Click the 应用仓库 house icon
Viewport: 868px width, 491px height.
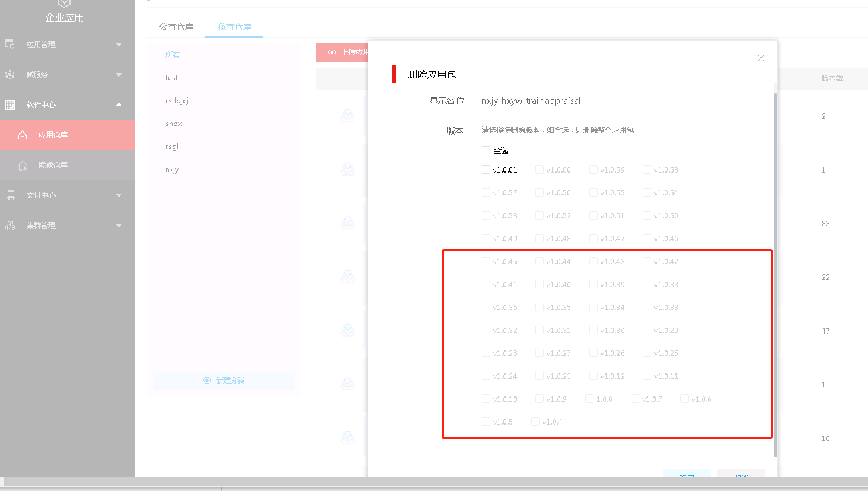(22, 135)
